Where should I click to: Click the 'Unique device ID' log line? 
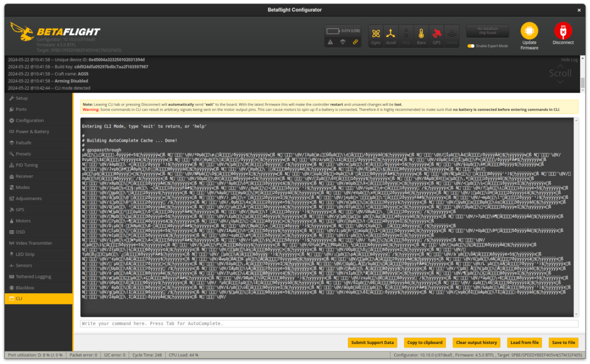76,60
